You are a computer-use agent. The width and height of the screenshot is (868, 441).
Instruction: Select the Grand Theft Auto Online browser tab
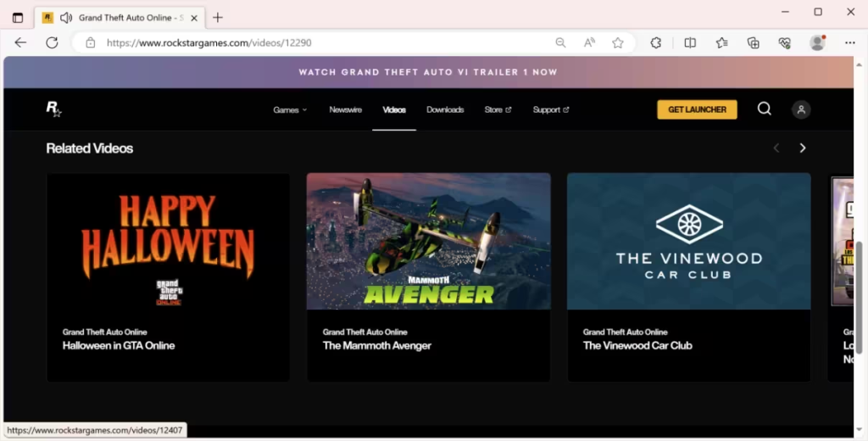point(120,18)
